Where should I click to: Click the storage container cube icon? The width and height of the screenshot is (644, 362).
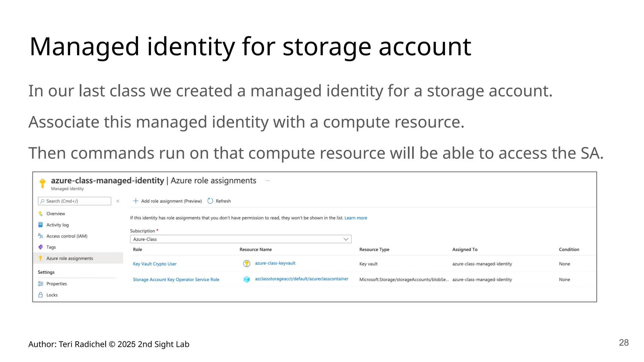(247, 279)
